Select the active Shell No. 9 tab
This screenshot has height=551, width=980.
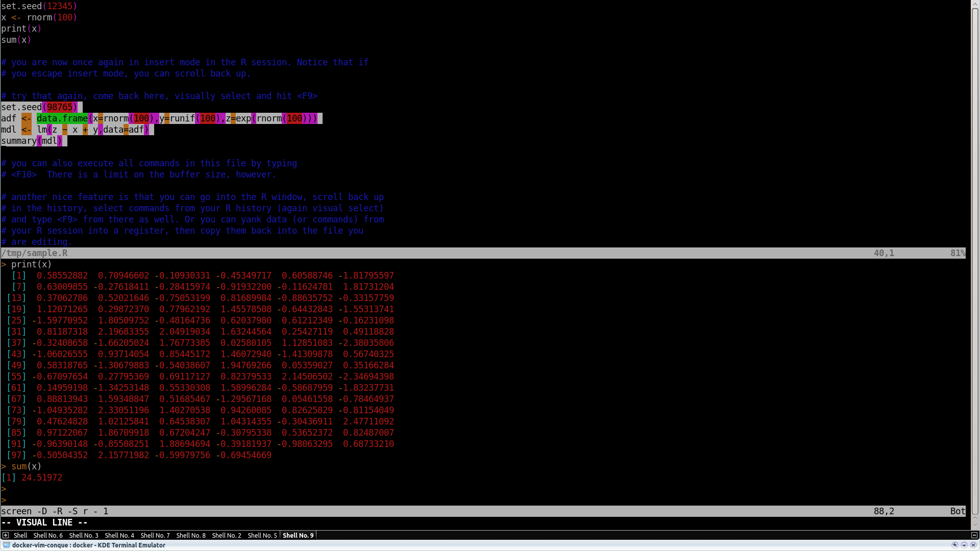(x=298, y=535)
